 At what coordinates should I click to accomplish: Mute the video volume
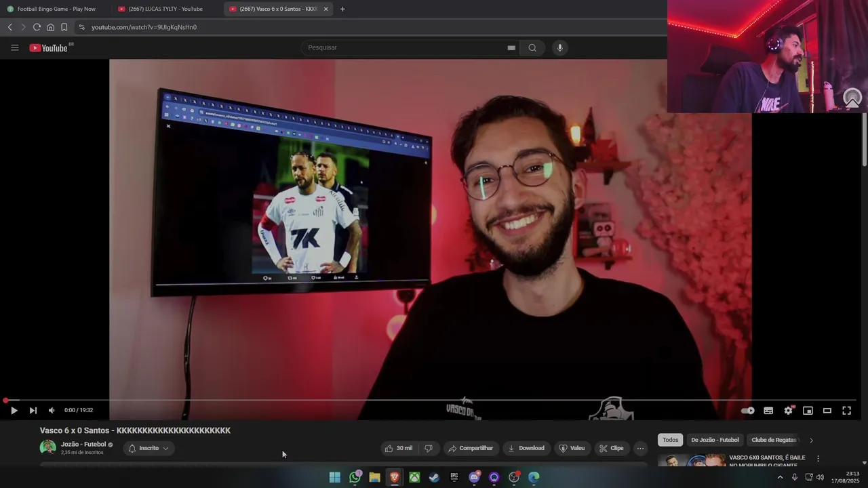52,410
